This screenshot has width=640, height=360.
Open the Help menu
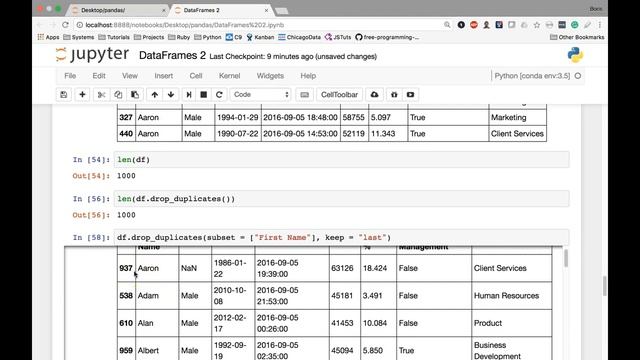(308, 76)
